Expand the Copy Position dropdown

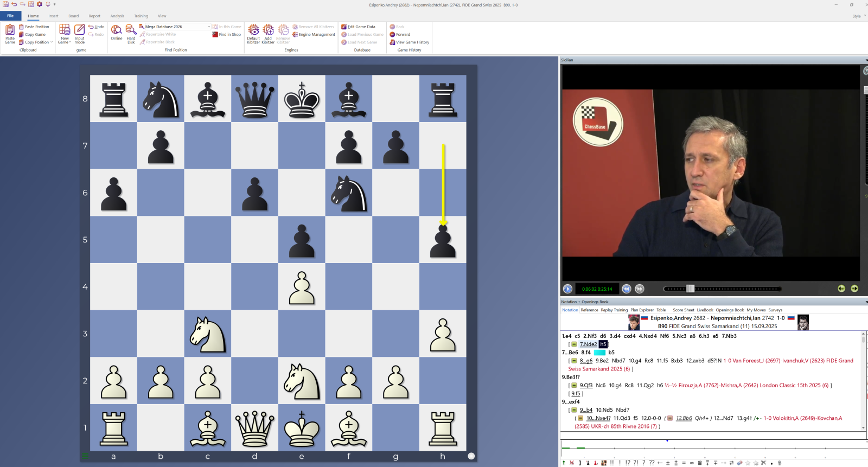click(x=52, y=42)
